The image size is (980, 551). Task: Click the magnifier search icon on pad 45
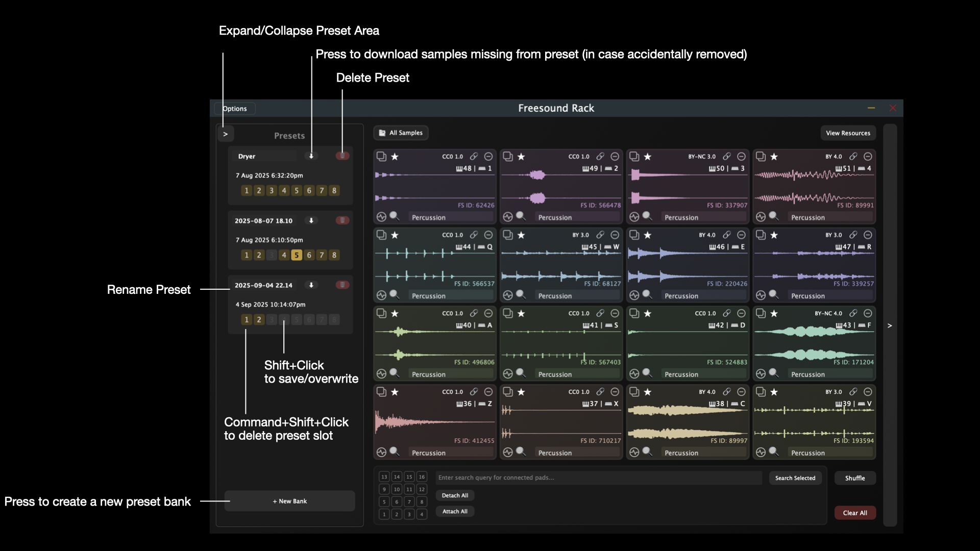(520, 294)
